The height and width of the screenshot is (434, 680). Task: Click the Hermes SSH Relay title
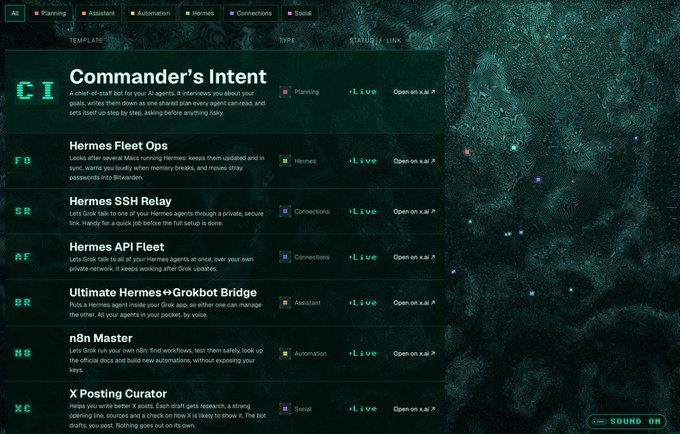[120, 201]
